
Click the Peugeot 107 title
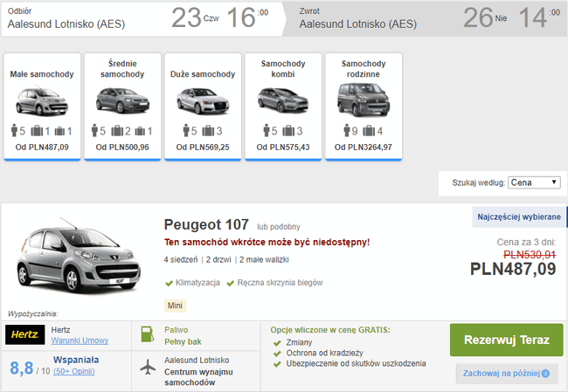click(206, 224)
